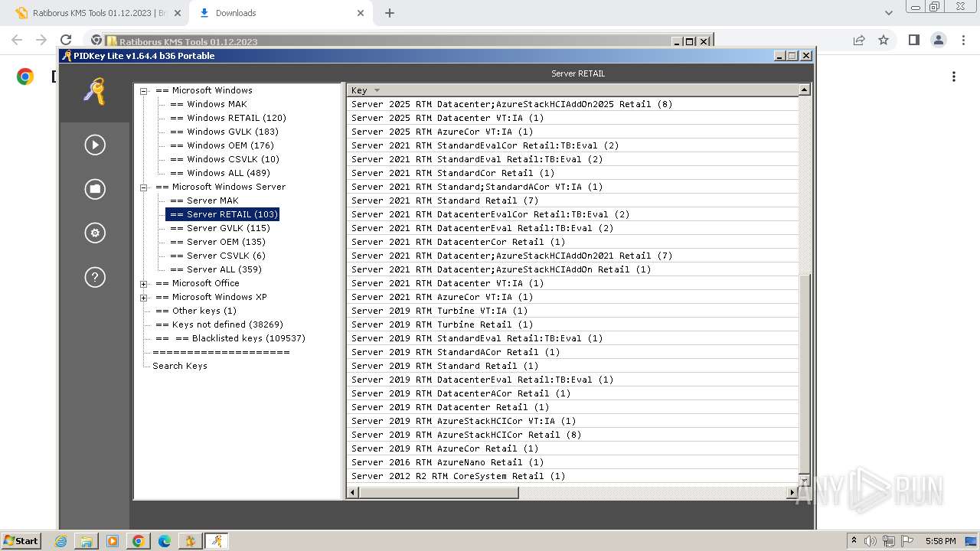Viewport: 980px width, 551px height.
Task: Open the three-dot menu on Downloads page
Action: pos(954,77)
